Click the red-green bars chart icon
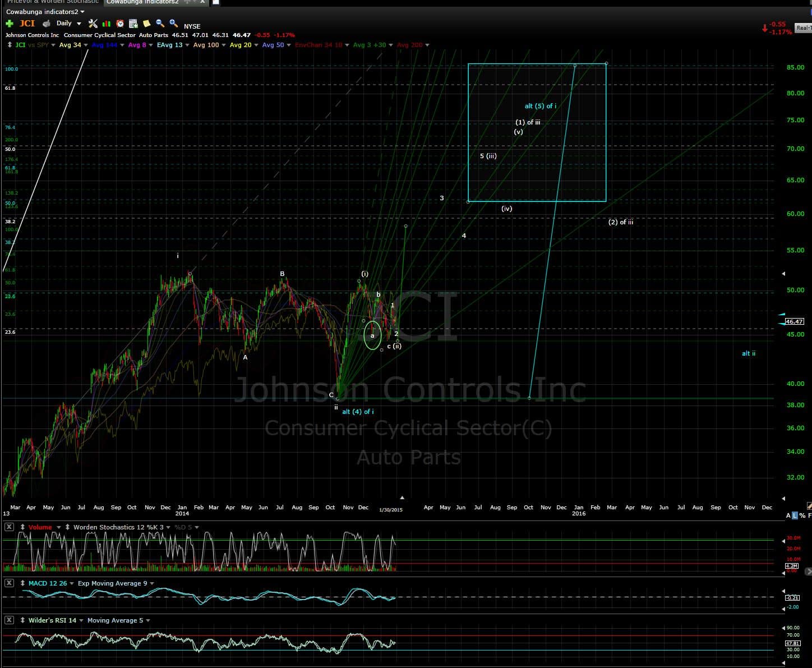The width and height of the screenshot is (812, 668). (x=107, y=24)
